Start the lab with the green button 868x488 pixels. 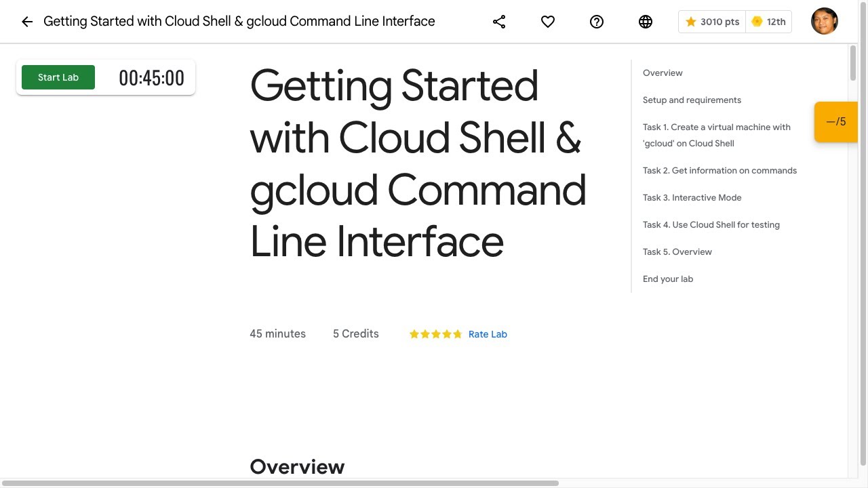click(58, 77)
